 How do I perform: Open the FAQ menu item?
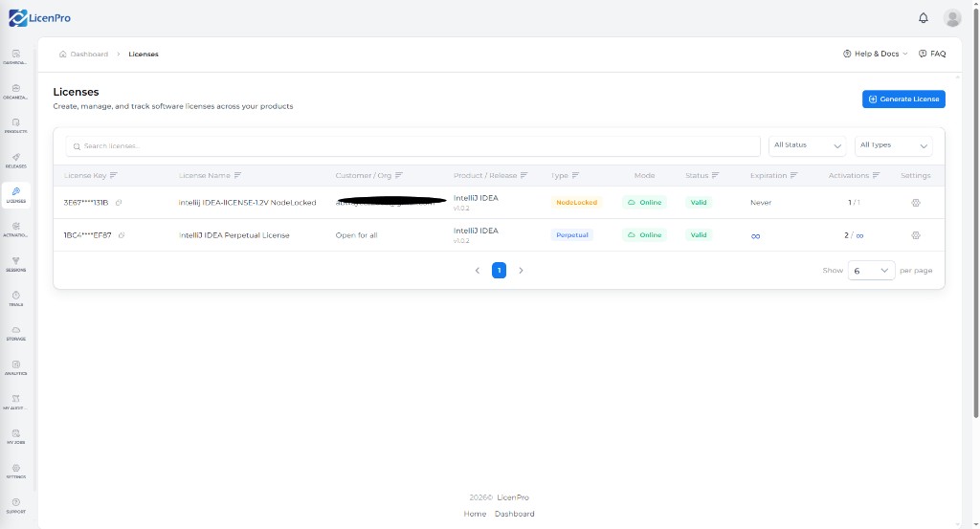(x=932, y=54)
